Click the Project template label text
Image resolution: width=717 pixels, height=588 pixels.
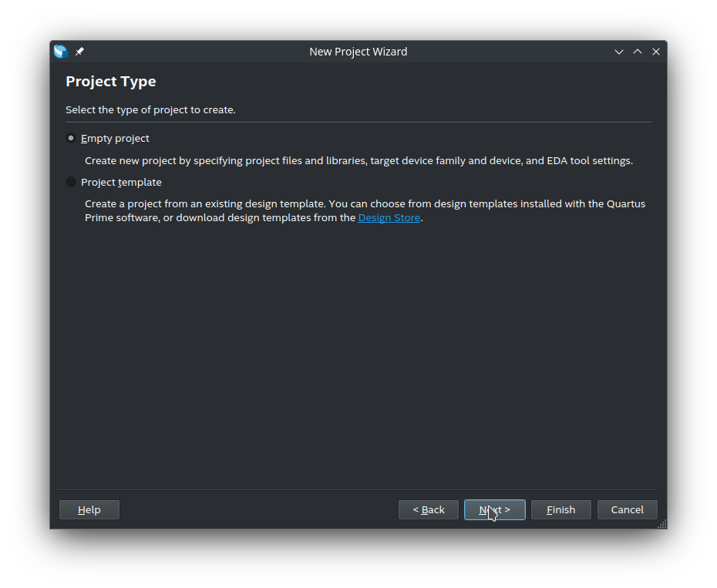point(121,183)
